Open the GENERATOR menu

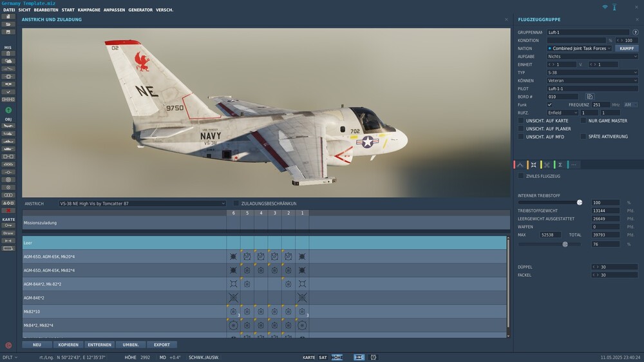click(x=140, y=10)
